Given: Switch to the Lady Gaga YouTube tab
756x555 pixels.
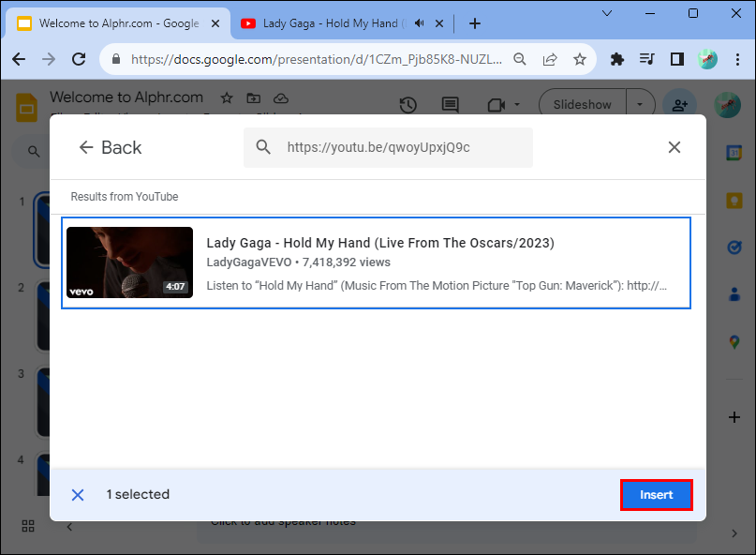Looking at the screenshot, I should pyautogui.click(x=331, y=23).
